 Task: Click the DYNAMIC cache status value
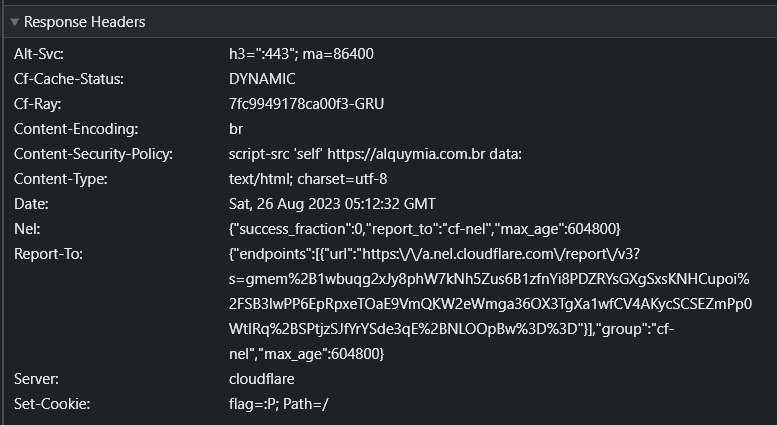(262, 79)
